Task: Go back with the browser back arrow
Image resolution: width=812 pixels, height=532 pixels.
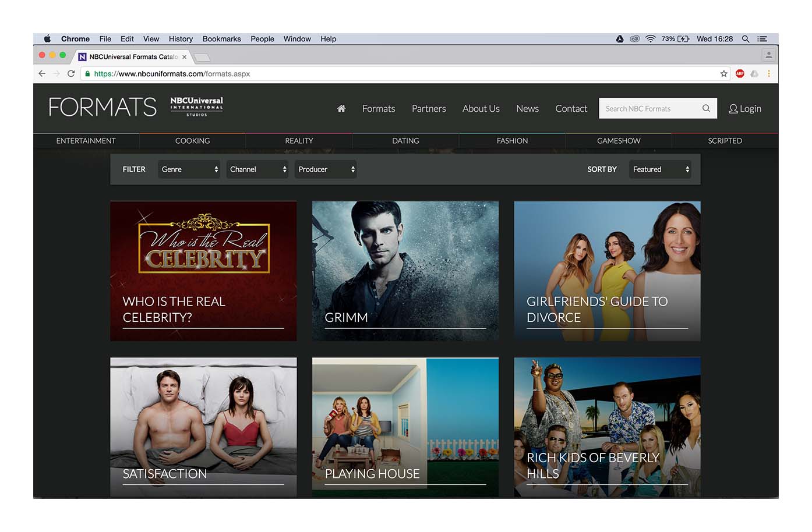Action: tap(42, 73)
